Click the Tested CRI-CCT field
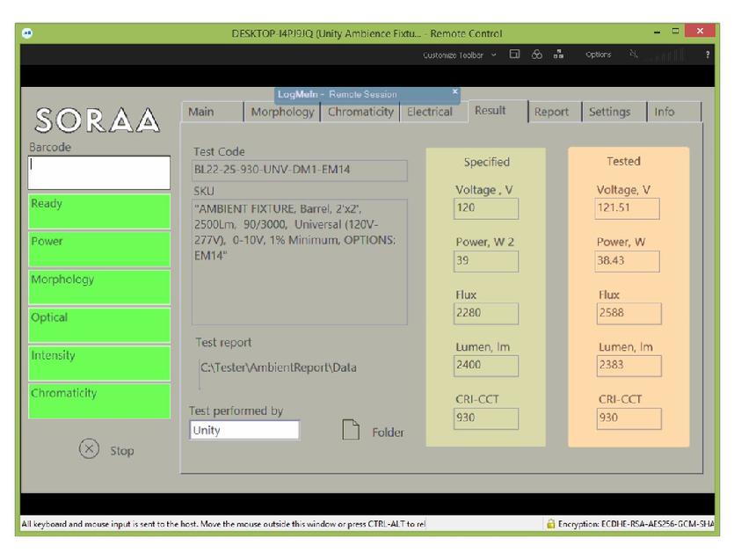Viewport: 756px width, 560px height. (x=629, y=418)
